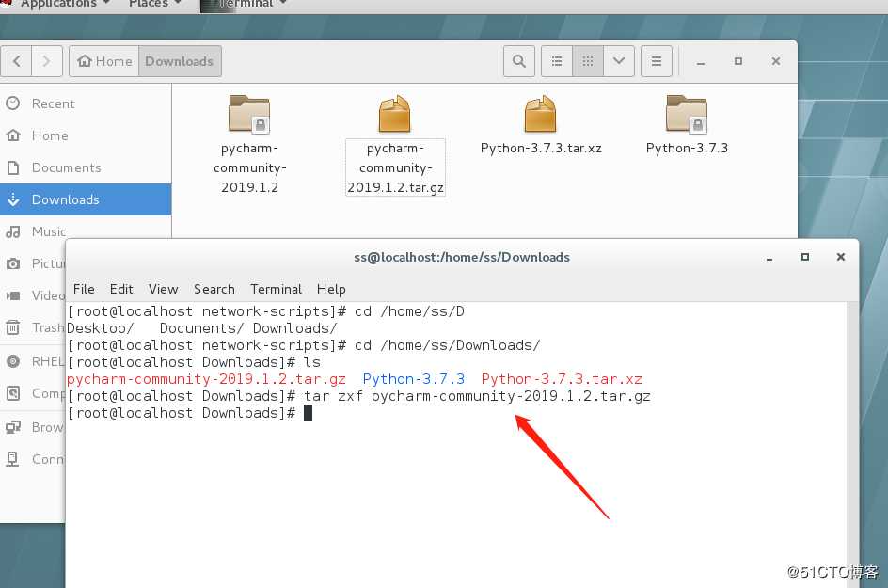Click red Python-3.7.3.tar.xz in ls output

point(562,379)
